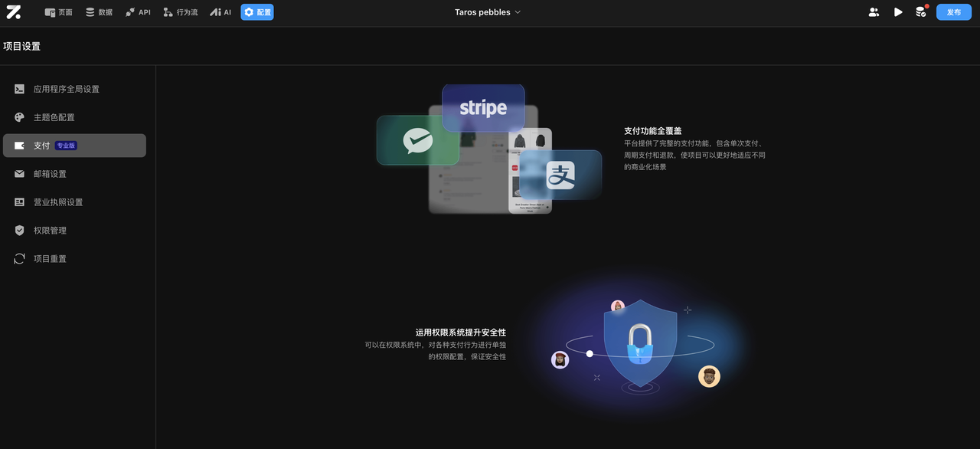
Task: Click the wallet icon beside 支付
Action: coord(20,146)
